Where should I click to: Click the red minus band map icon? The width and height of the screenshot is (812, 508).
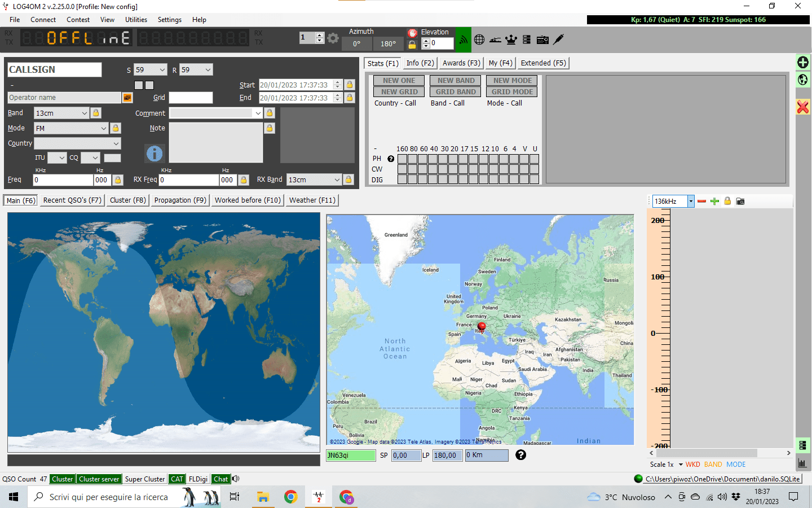(701, 201)
